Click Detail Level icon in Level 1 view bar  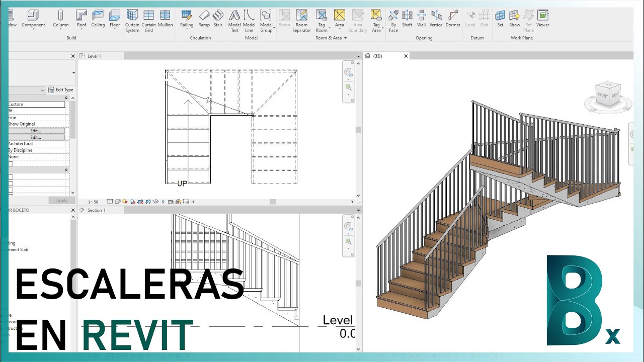coord(110,202)
